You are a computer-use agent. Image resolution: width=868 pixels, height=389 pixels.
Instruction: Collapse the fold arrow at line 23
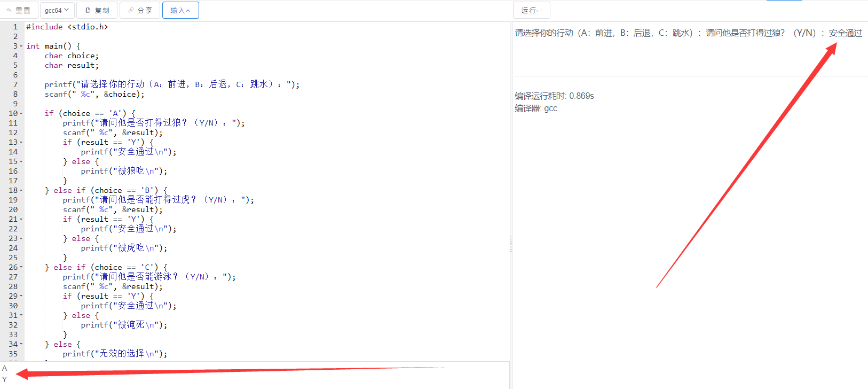coord(21,238)
